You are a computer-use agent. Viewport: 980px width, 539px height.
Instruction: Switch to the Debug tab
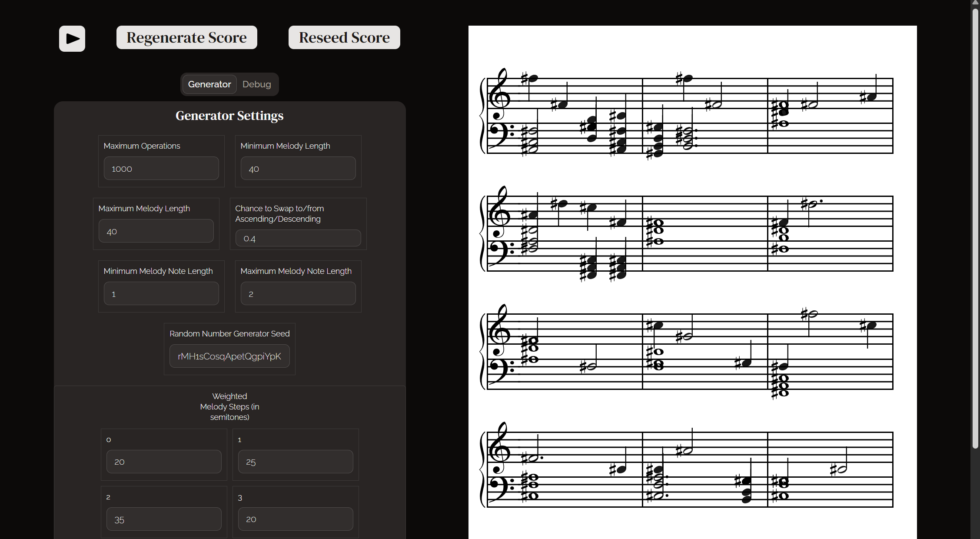pos(256,84)
